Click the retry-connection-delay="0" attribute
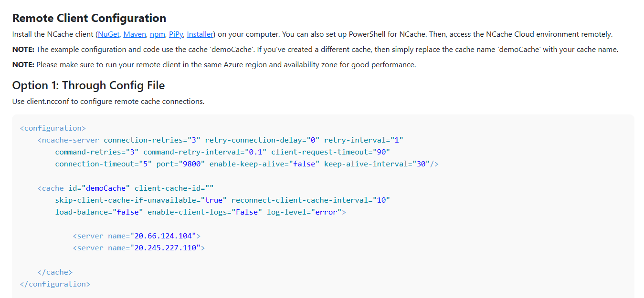Viewport: 644px width, 298px height. (x=263, y=140)
